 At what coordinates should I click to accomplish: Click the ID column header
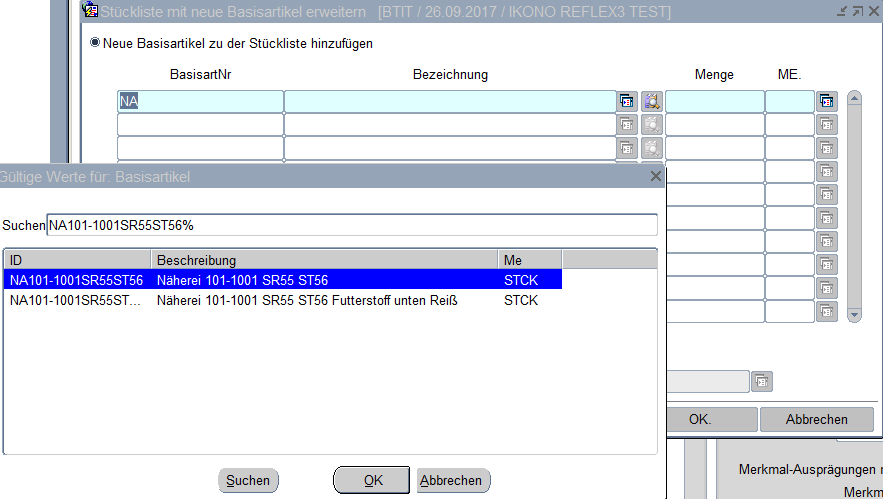click(x=76, y=260)
